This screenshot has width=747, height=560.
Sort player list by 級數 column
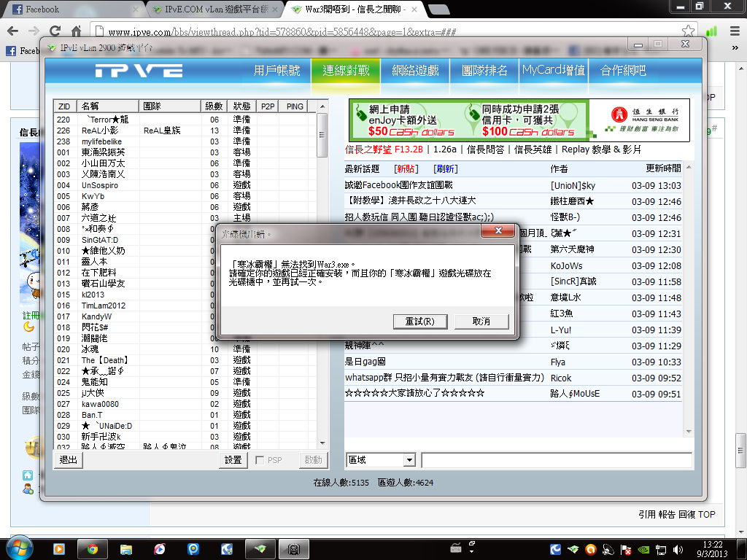point(214,106)
